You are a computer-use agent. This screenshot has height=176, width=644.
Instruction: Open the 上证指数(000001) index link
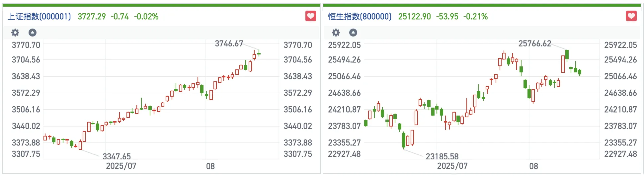39,17
